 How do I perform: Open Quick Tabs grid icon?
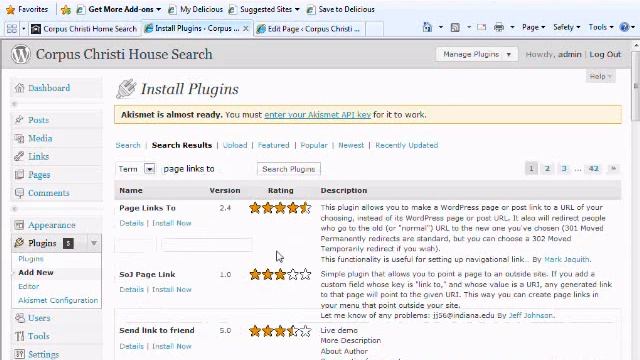point(12,29)
